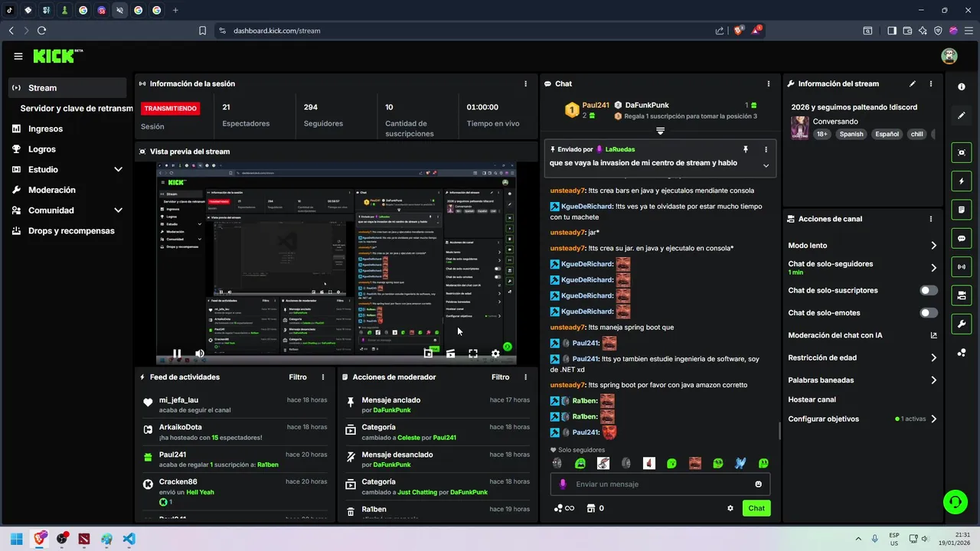Collapse the leaderboard arrow under Paul241
Image resolution: width=980 pixels, height=551 pixels.
(x=660, y=132)
